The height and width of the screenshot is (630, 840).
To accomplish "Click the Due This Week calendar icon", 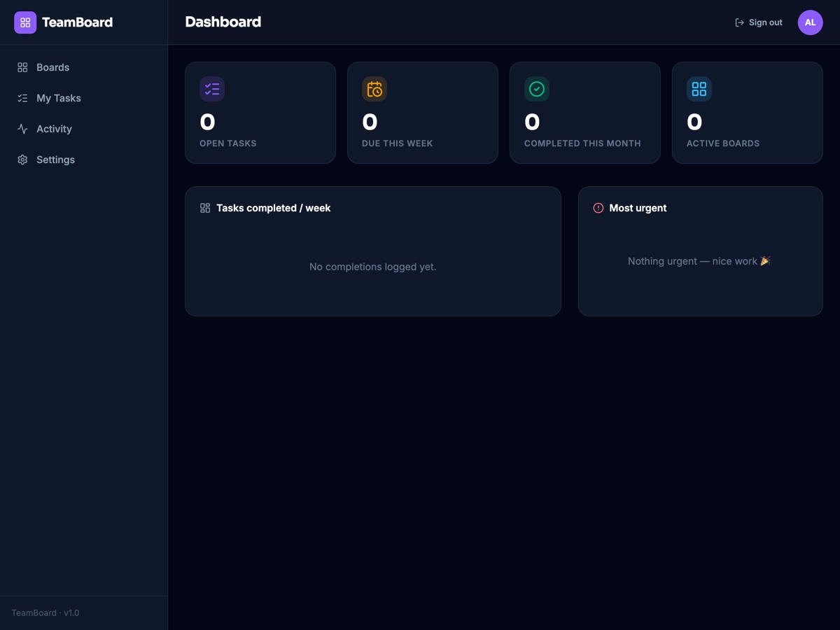I will 374,89.
